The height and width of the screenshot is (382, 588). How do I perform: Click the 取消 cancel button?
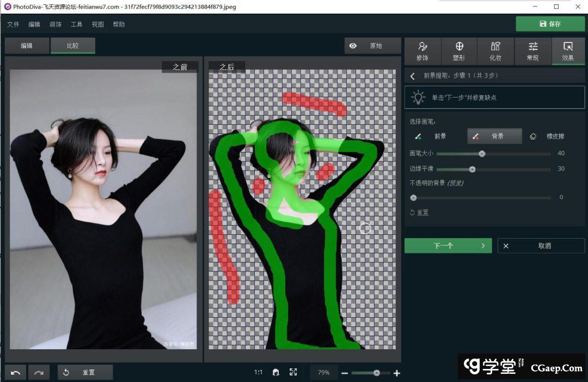[x=541, y=246]
